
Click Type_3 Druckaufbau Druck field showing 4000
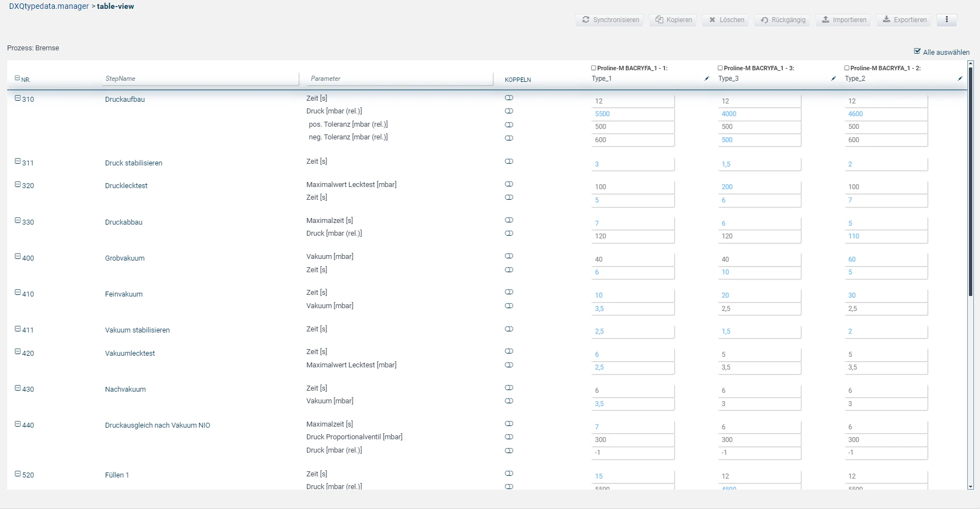coord(759,114)
